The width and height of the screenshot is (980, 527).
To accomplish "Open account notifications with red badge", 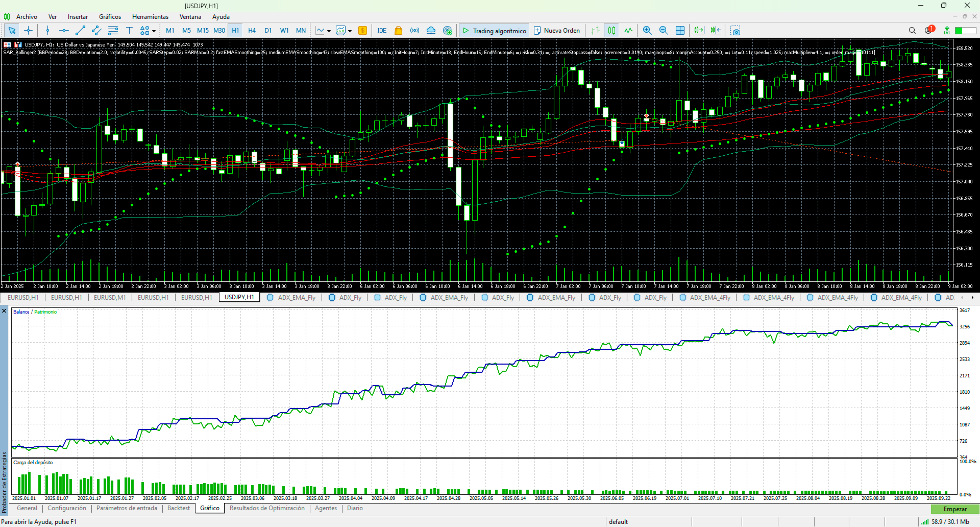I will coord(929,30).
